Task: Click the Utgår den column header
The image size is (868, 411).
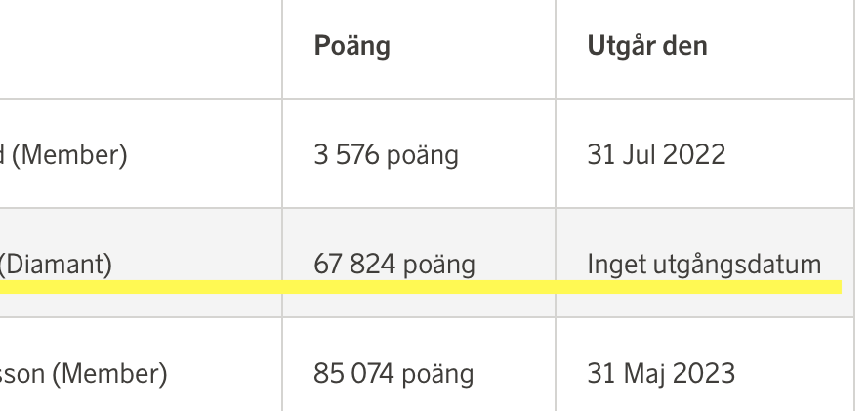Action: (x=646, y=46)
